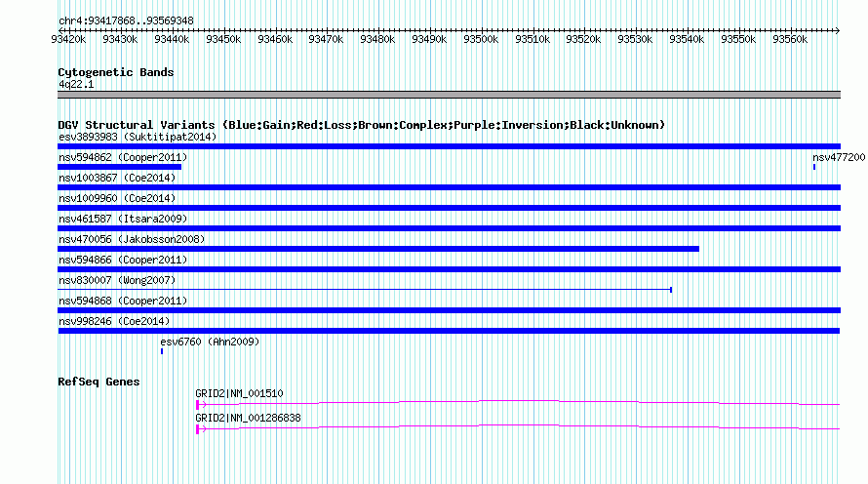
Task: Select the small esv6760 blue marker
Action: coord(162,351)
